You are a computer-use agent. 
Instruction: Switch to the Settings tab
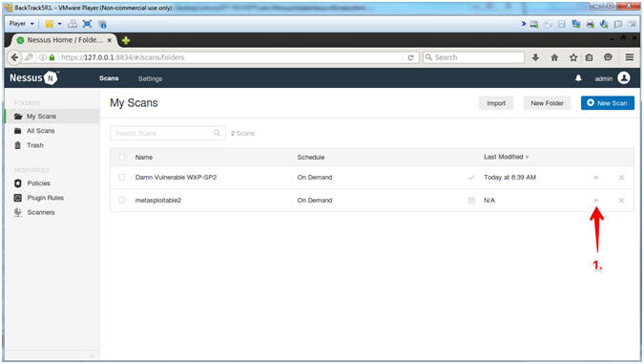pyautogui.click(x=150, y=78)
